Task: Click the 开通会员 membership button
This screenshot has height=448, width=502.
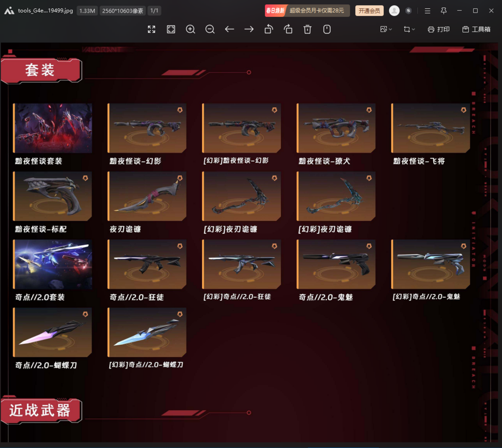Action: click(x=370, y=11)
